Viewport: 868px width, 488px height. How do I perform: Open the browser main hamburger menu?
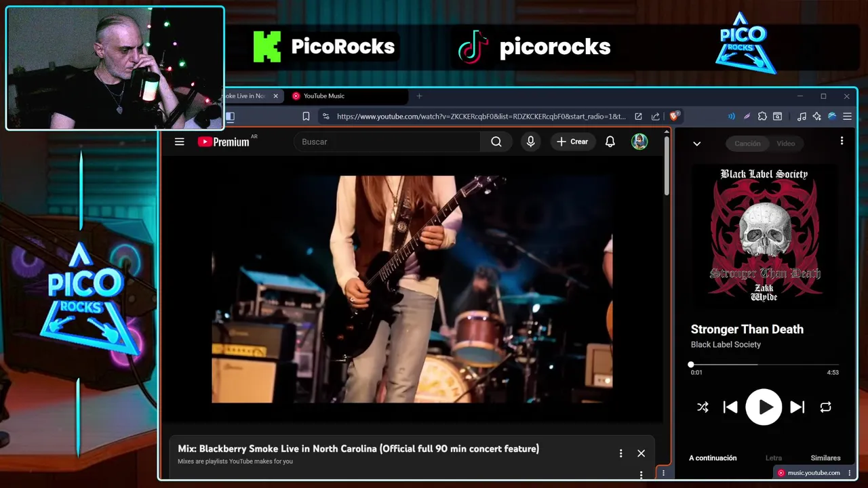(847, 117)
